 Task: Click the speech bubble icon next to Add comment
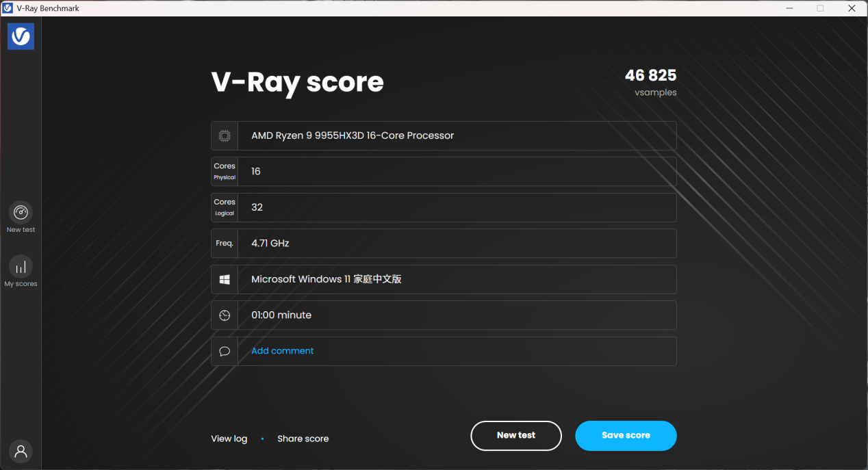(x=224, y=350)
